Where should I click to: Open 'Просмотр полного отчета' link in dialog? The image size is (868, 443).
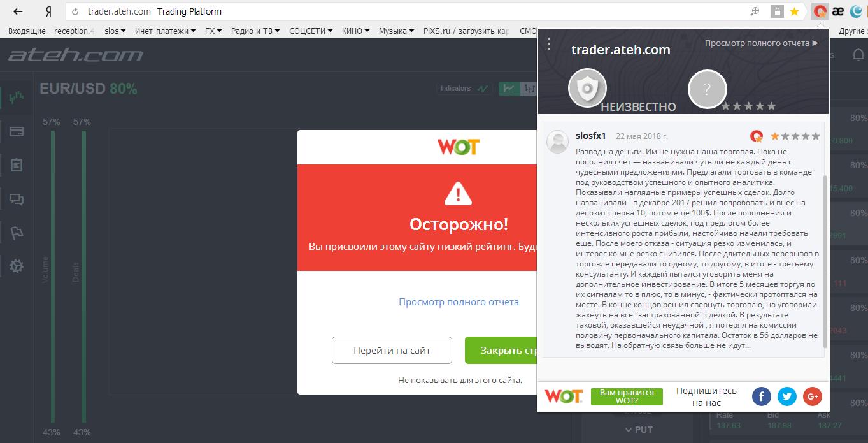pyautogui.click(x=459, y=302)
